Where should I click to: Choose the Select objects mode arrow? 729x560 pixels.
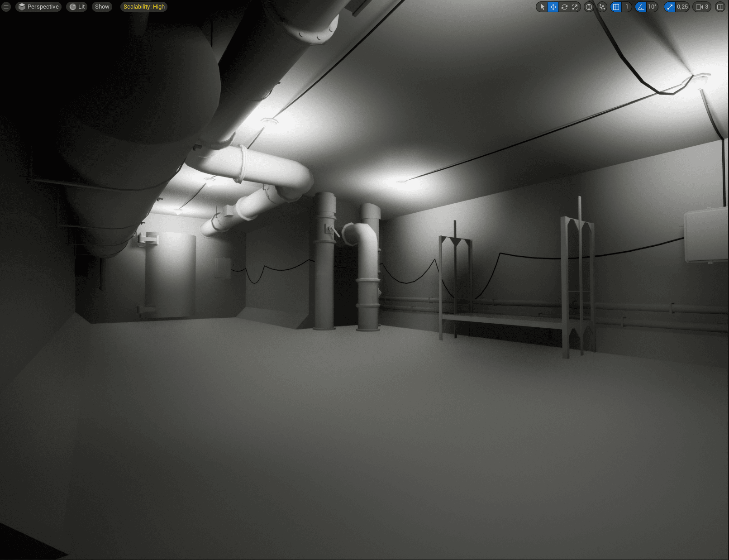tap(542, 7)
